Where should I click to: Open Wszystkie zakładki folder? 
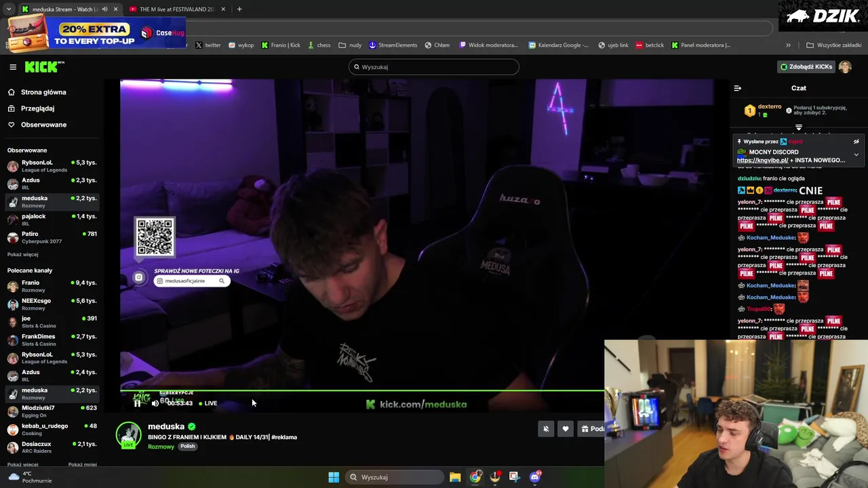coord(833,45)
